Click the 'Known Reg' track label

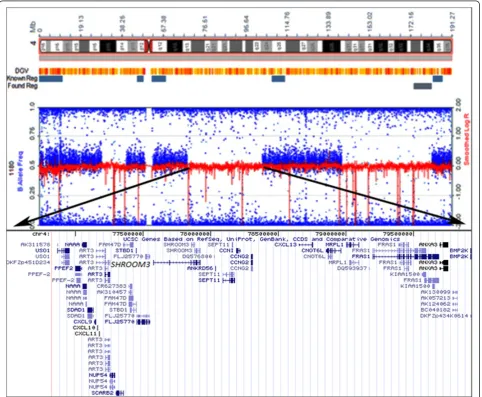(22, 78)
